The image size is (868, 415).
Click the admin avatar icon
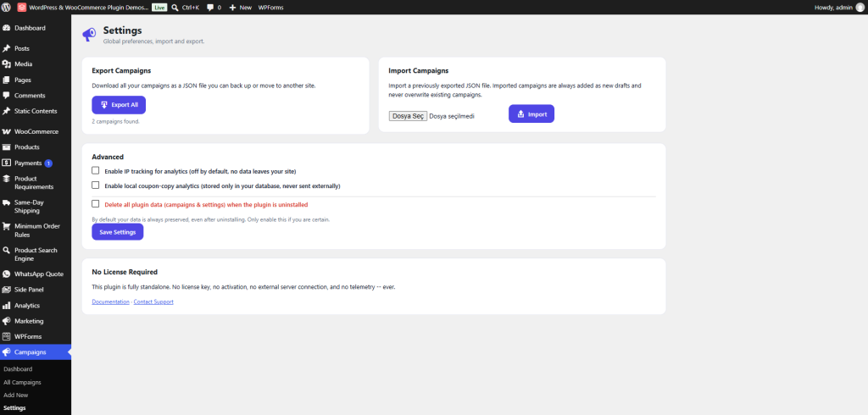point(860,7)
